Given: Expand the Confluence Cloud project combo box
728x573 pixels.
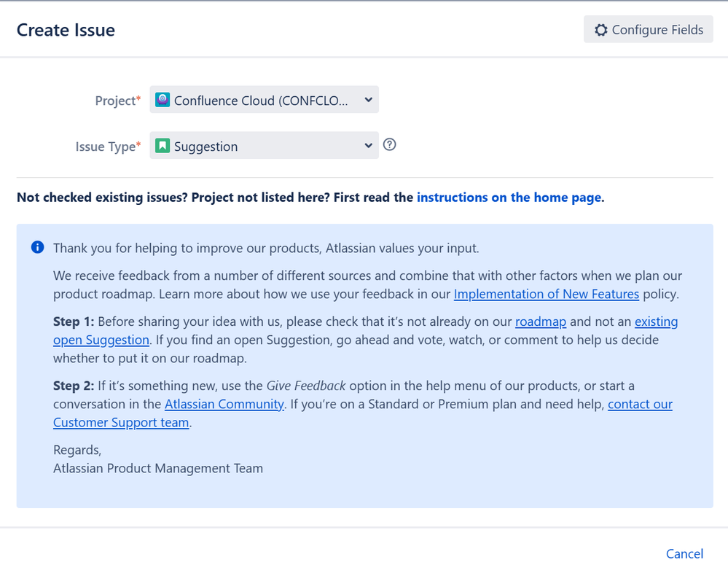Looking at the screenshot, I should [264, 99].
